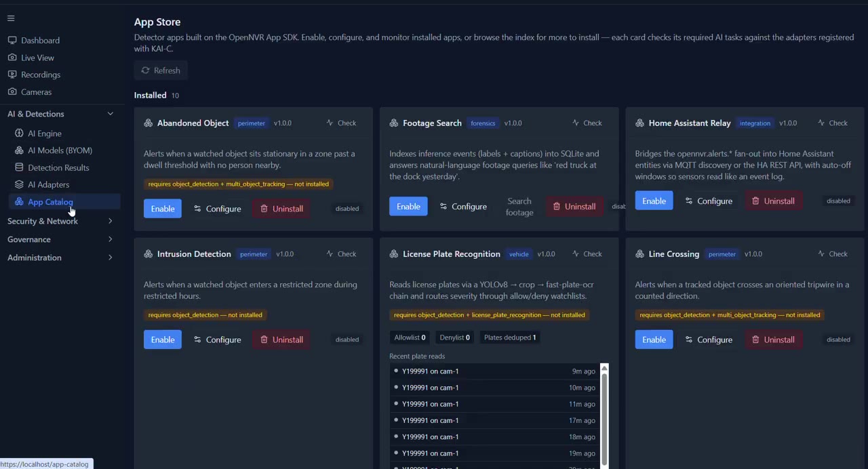The height and width of the screenshot is (469, 868).
Task: Run Check on Abandoned Object
Action: [341, 123]
